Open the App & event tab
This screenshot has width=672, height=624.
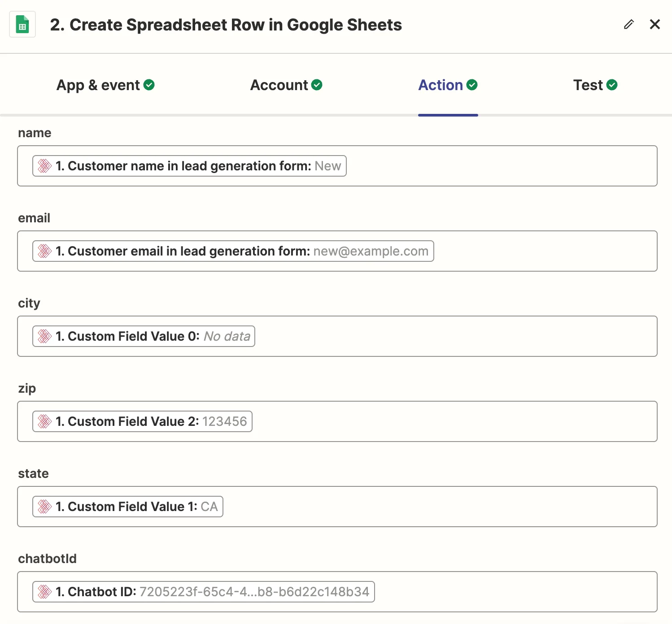(99, 85)
